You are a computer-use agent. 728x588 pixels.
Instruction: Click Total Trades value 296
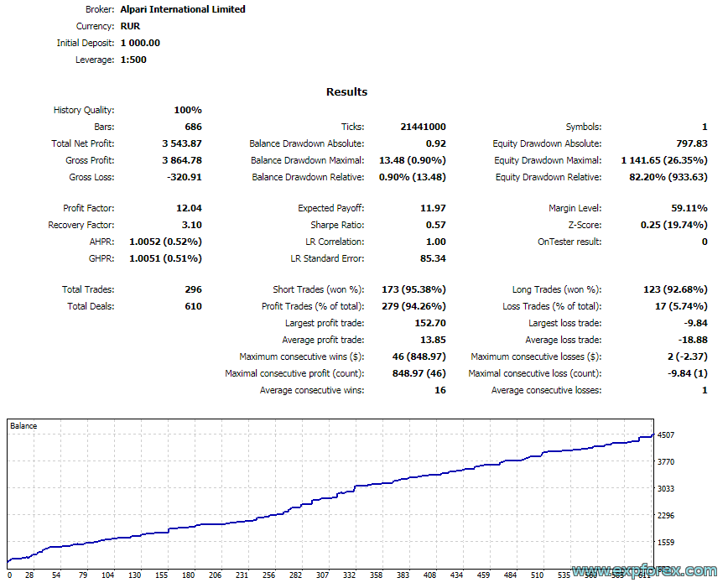click(193, 289)
